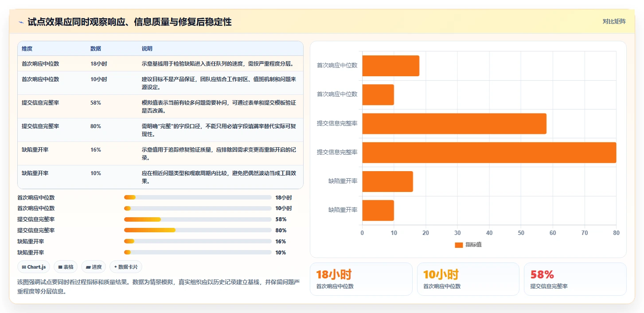Click the 16% progress bar
The height and width of the screenshot is (313, 644).
pos(198,242)
